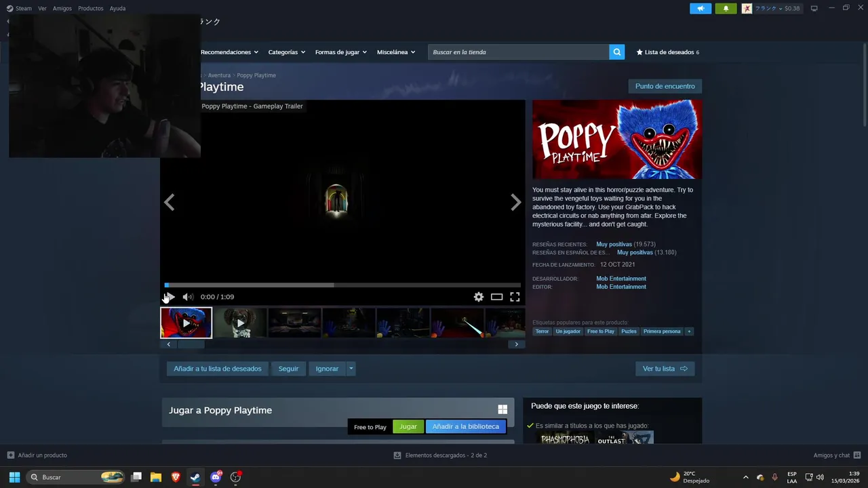Open editor Mob Entertainment link

(x=621, y=287)
